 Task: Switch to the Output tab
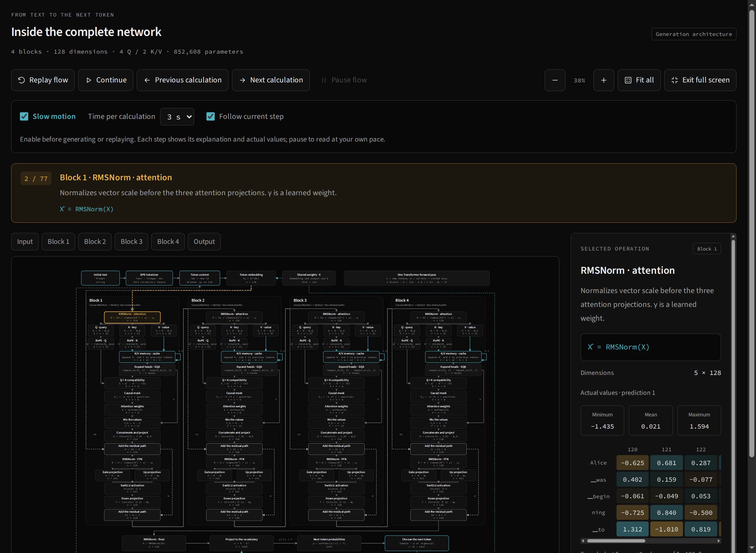[204, 241]
